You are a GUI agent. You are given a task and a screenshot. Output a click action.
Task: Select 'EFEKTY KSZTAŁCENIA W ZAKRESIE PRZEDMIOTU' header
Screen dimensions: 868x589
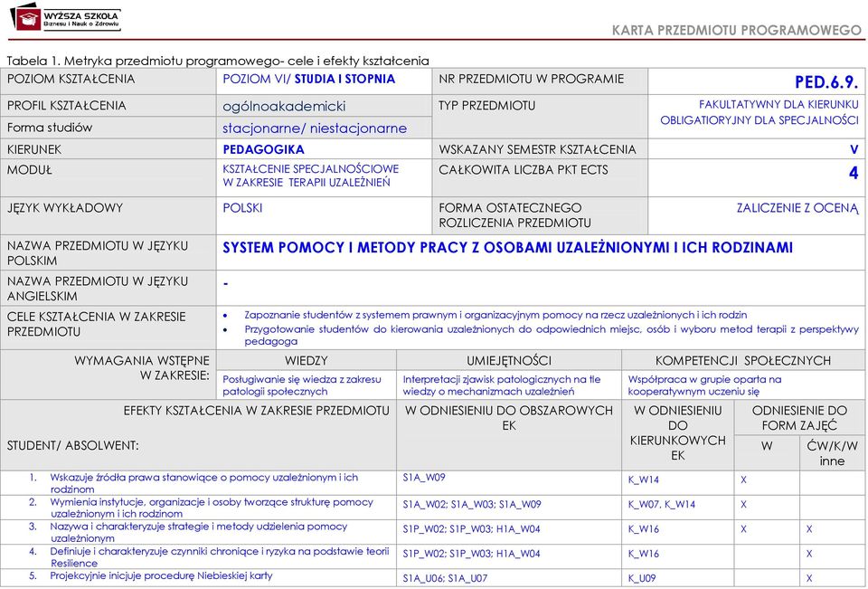click(x=256, y=411)
